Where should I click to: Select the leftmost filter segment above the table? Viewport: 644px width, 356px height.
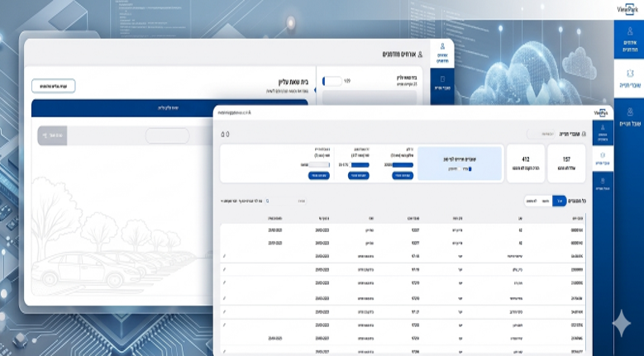click(x=532, y=201)
